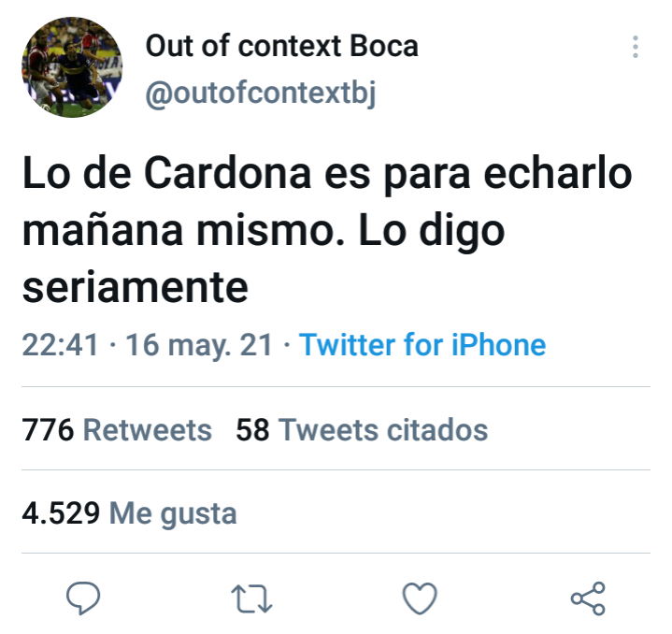The image size is (672, 634).
Task: Select the word Cardona in the tweet
Action: [227, 174]
